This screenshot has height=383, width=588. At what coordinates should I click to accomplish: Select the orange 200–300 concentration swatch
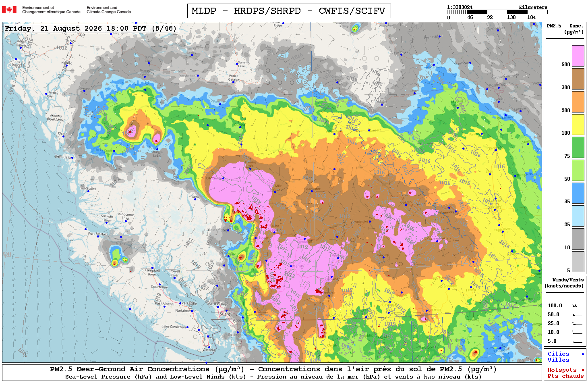578,102
